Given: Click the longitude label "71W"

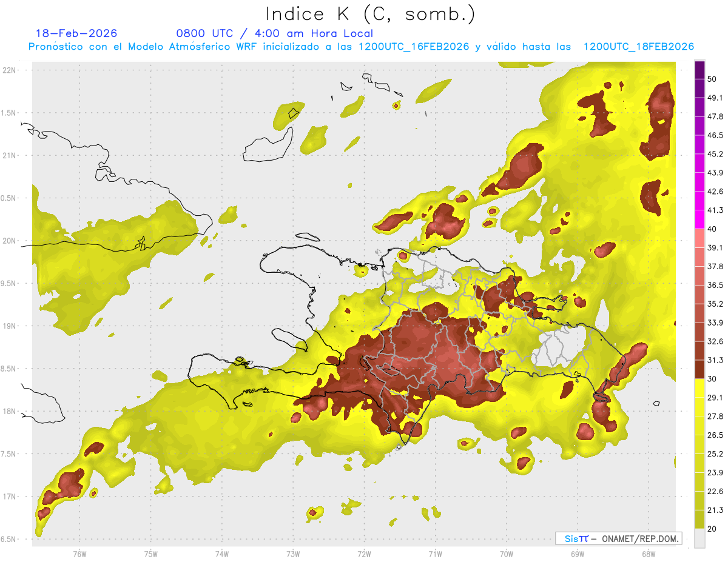Looking at the screenshot, I should (435, 554).
